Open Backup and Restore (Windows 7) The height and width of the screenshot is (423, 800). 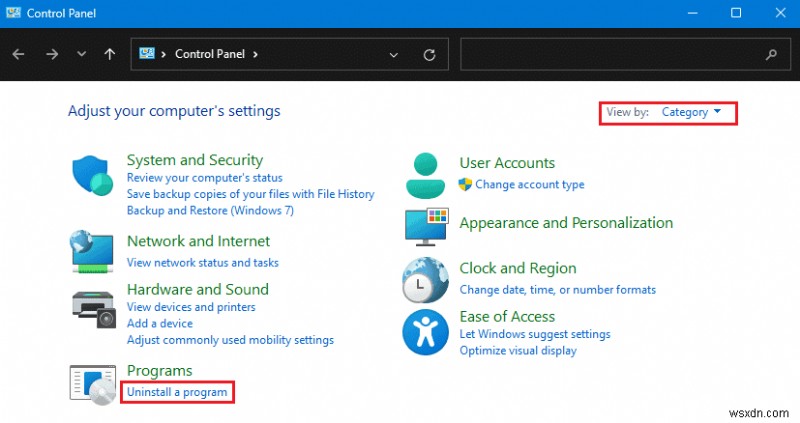click(x=210, y=210)
